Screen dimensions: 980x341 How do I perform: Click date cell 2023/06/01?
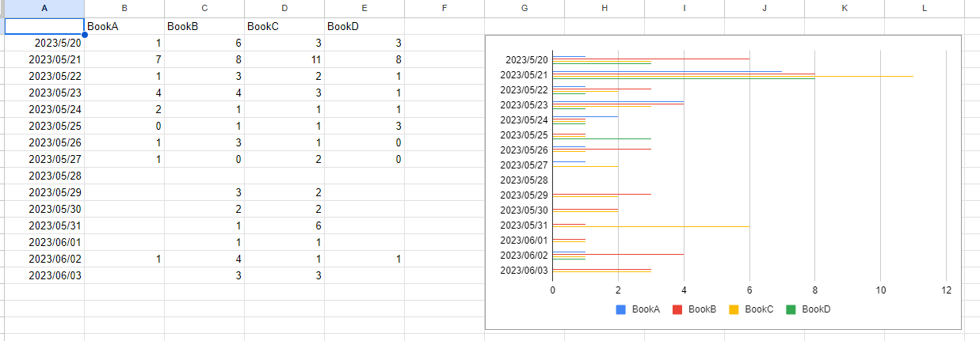click(x=44, y=242)
